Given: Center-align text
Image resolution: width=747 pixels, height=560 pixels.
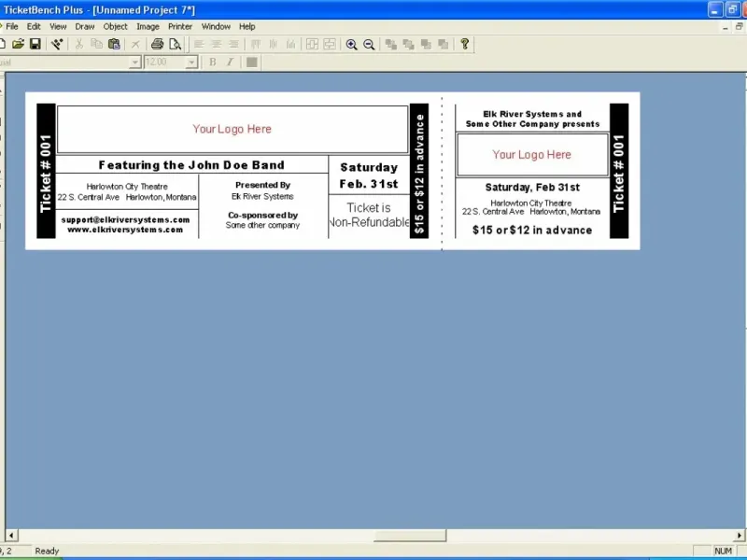Looking at the screenshot, I should coord(217,44).
